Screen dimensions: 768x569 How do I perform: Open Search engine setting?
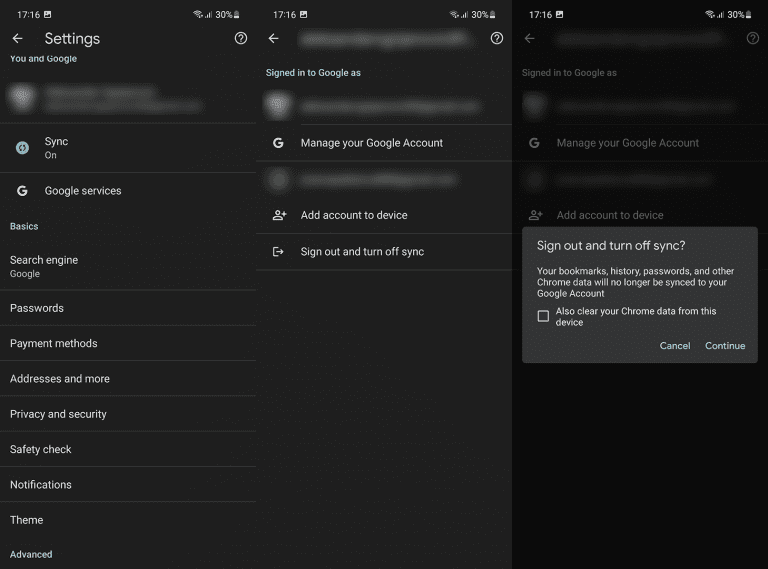tap(128, 266)
